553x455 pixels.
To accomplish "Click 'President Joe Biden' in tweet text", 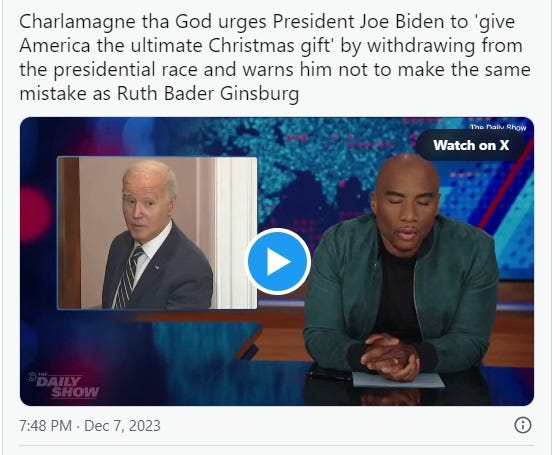I will click(358, 22).
